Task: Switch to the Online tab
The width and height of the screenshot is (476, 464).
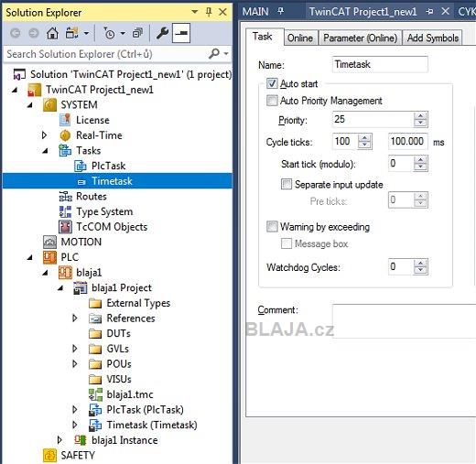Action: [300, 38]
